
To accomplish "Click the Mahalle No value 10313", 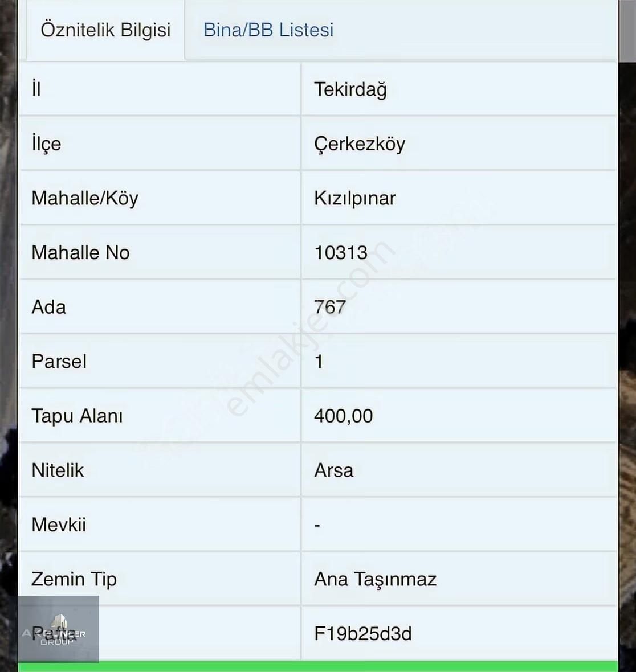I will click(341, 253).
